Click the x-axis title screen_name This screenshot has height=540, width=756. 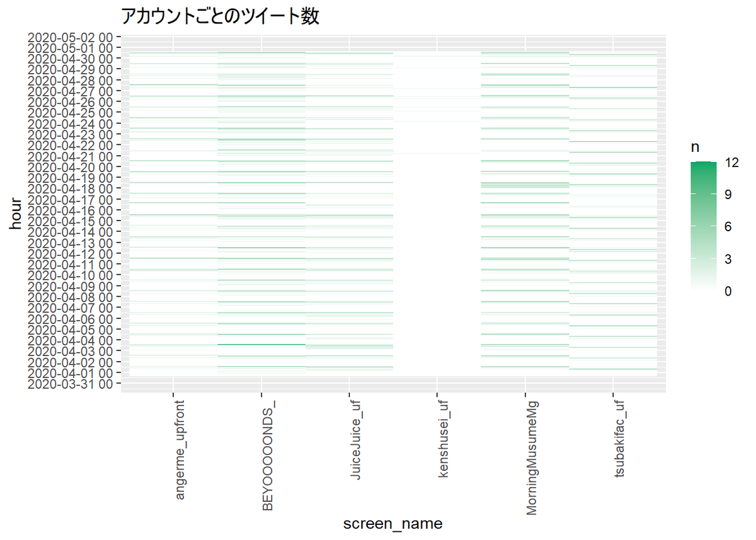pos(392,524)
